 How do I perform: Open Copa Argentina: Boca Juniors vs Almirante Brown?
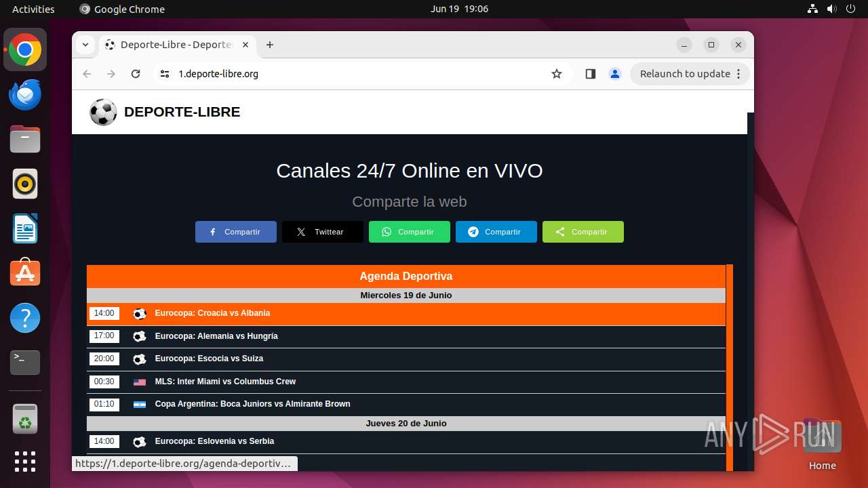(x=406, y=405)
